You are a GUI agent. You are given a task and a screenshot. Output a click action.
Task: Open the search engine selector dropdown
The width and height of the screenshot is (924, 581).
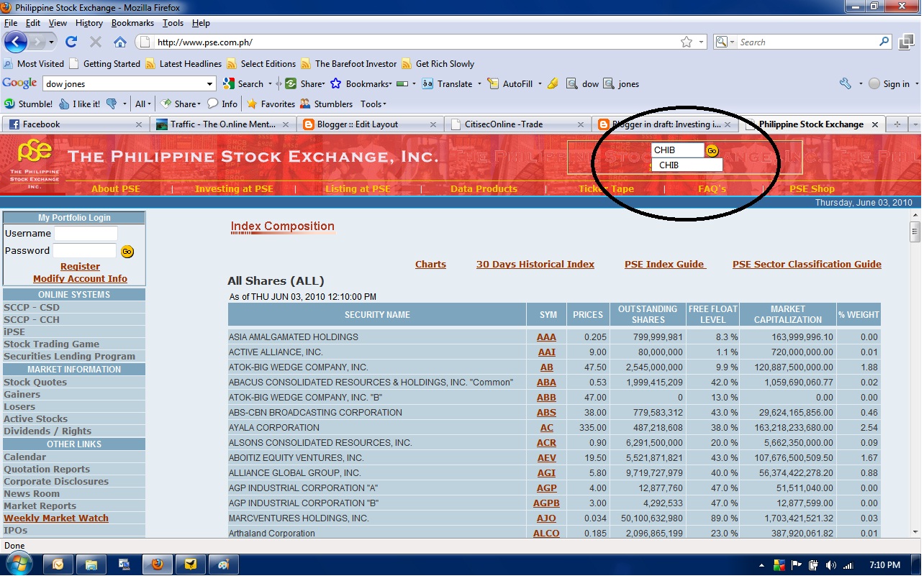click(724, 42)
